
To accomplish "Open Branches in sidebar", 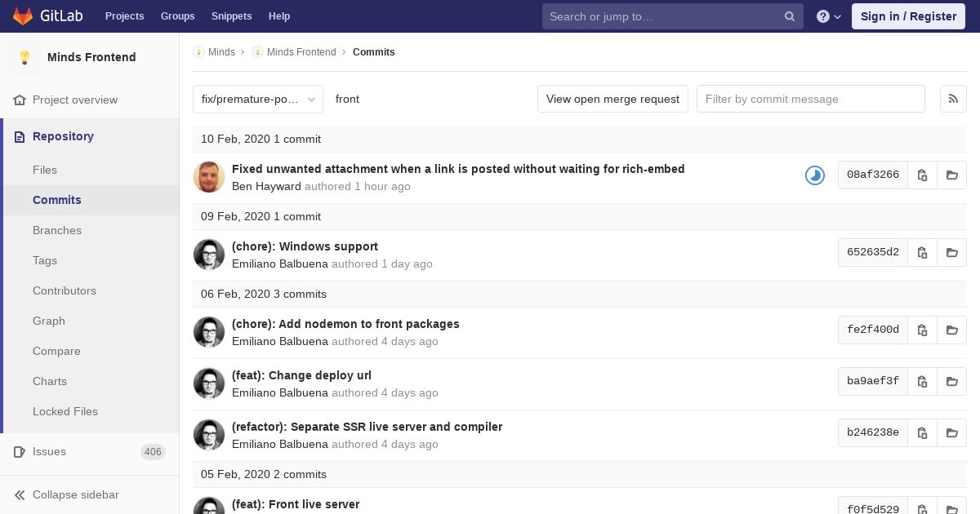I will pos(57,230).
